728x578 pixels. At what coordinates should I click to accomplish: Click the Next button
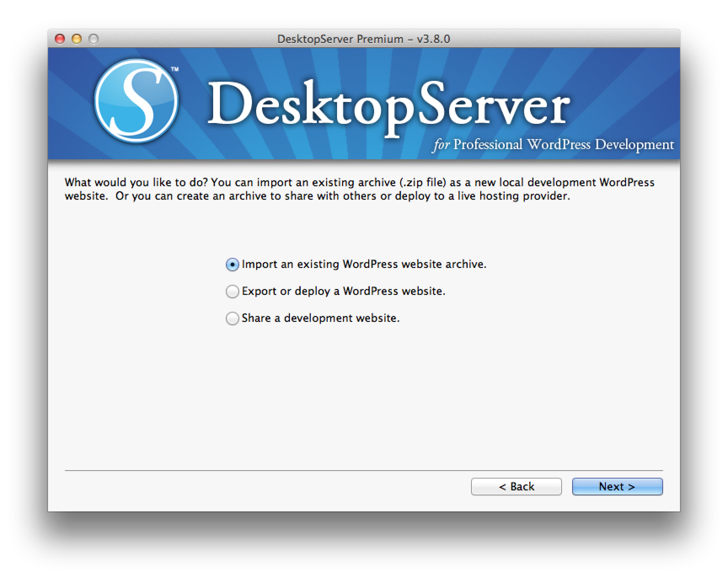tap(617, 487)
